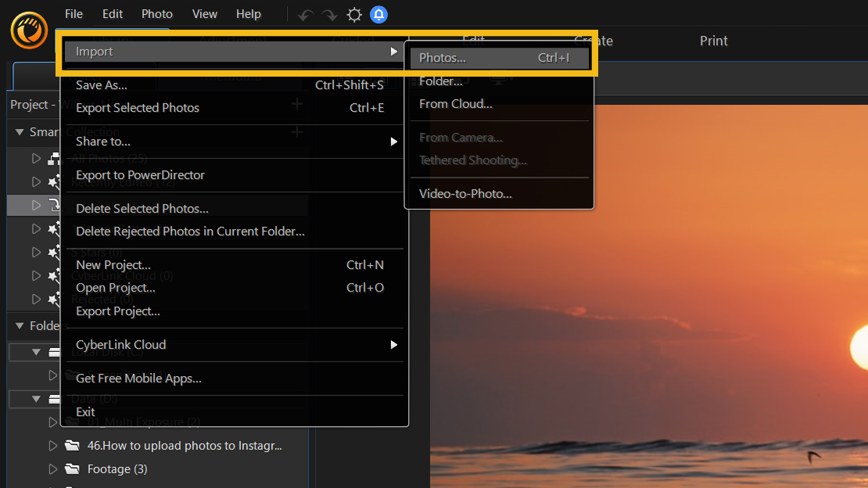Click the sunset photo in the viewer
The height and width of the screenshot is (488, 868).
coord(649,296)
